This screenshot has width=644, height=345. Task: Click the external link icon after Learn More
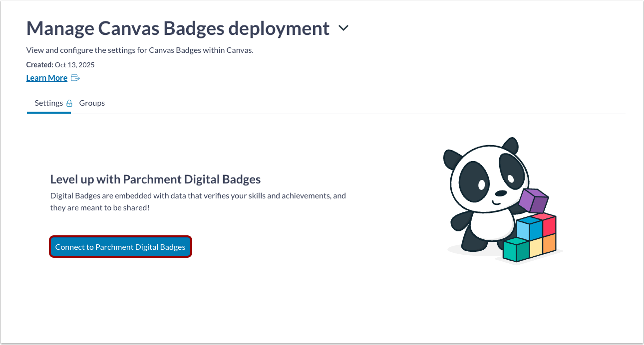point(75,78)
